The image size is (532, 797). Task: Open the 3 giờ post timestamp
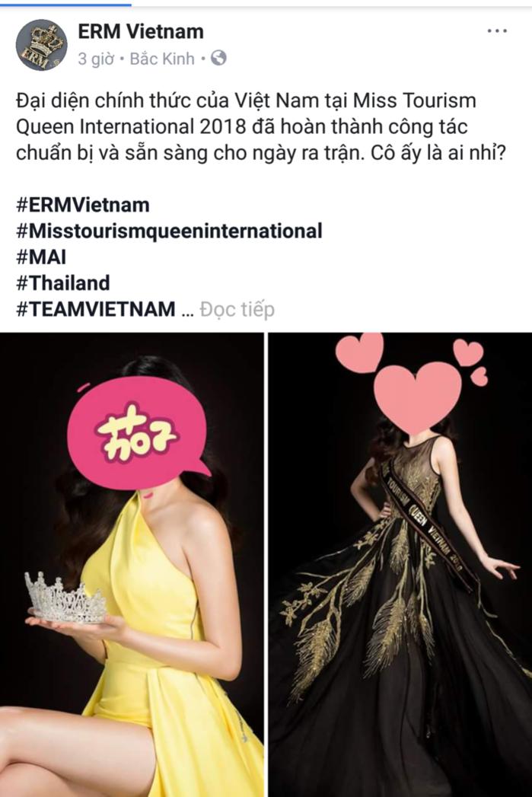(x=96, y=59)
